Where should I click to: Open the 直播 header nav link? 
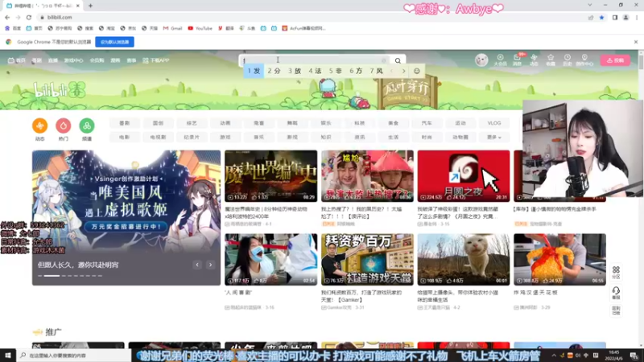(53, 60)
